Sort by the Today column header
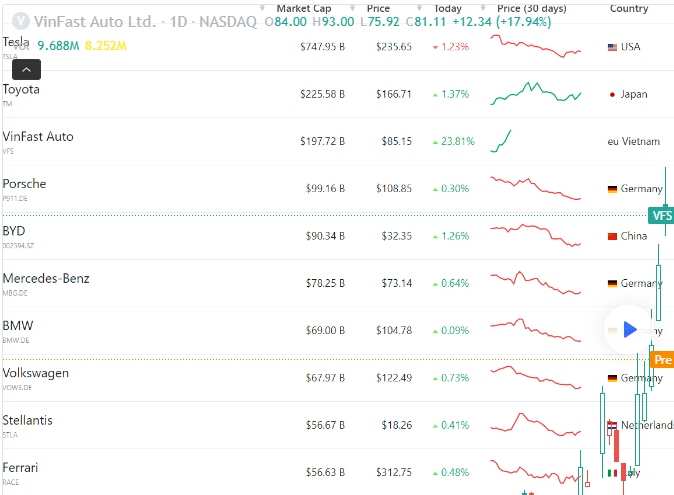 [448, 8]
